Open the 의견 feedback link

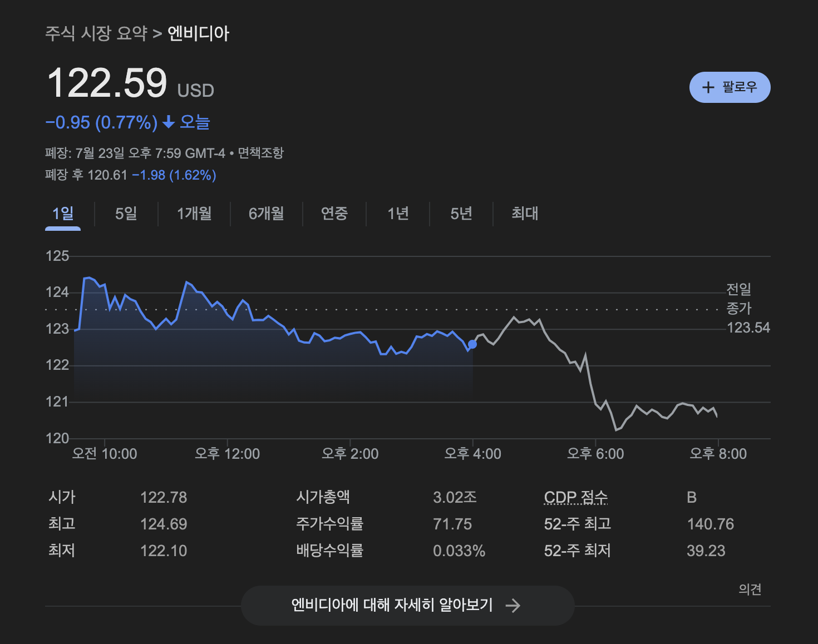point(750,589)
